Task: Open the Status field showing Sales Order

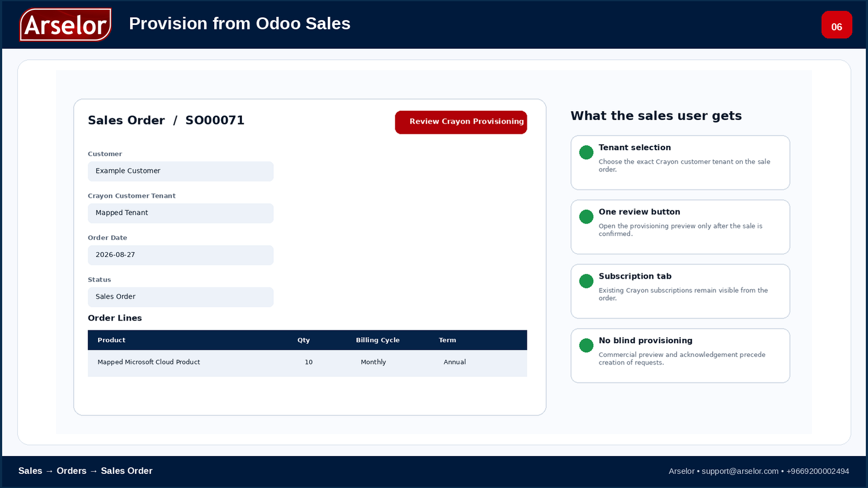Action: (x=181, y=297)
